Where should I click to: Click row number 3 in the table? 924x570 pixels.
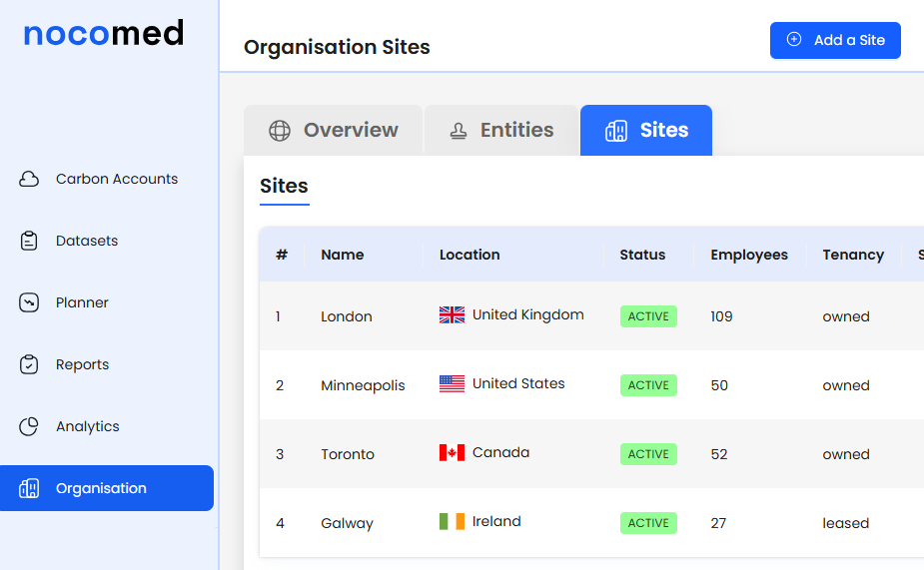coord(280,454)
